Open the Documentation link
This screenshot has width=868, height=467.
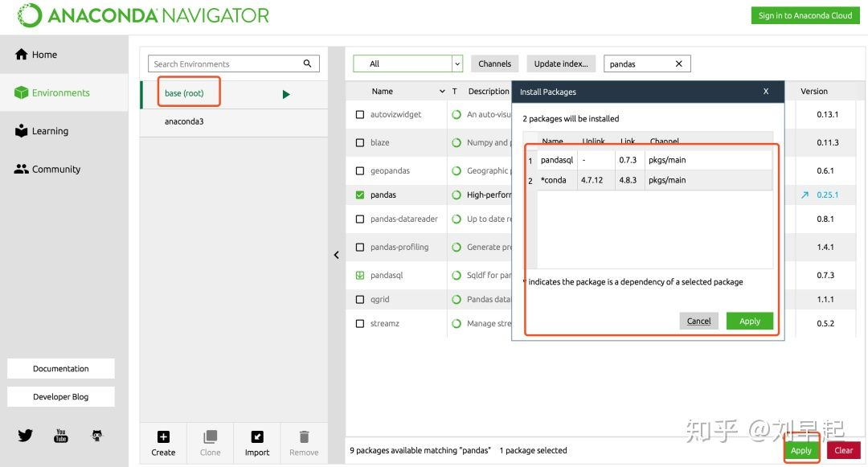[61, 368]
